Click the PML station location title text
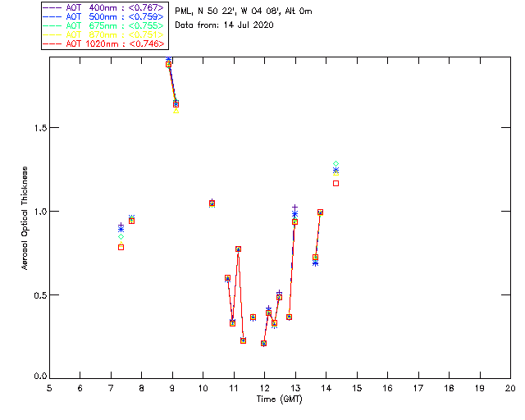 click(x=244, y=11)
